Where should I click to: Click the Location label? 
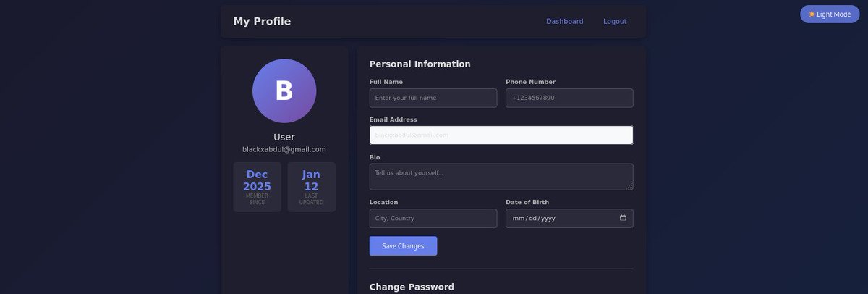[x=383, y=202]
